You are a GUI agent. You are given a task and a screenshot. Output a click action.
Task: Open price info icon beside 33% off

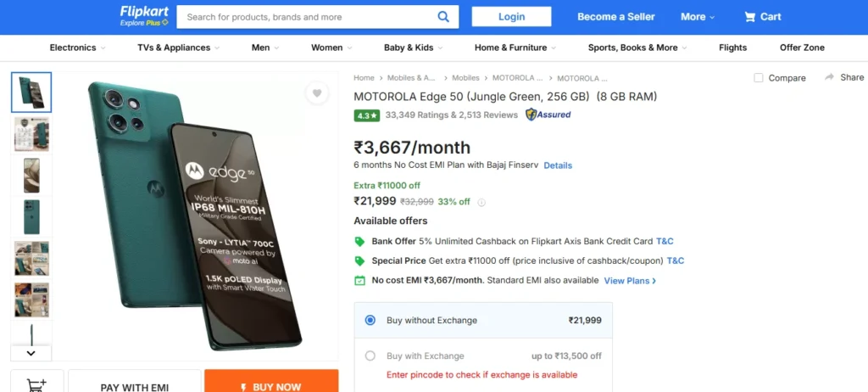[481, 203]
